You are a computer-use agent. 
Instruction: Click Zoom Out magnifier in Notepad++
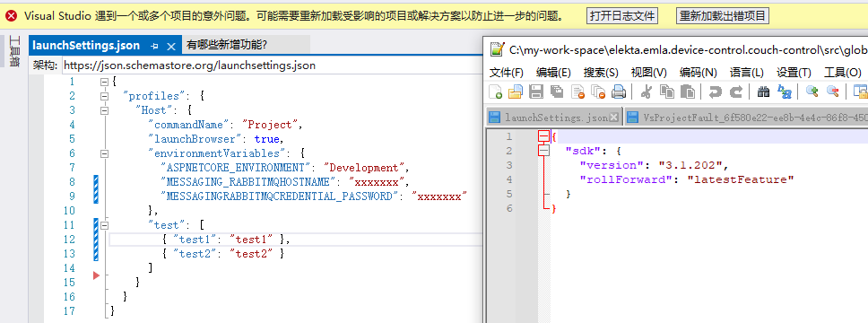point(832,92)
